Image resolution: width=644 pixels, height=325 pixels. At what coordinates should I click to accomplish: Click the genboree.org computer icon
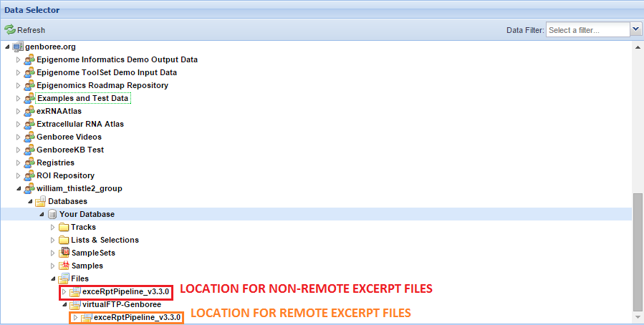click(x=17, y=47)
